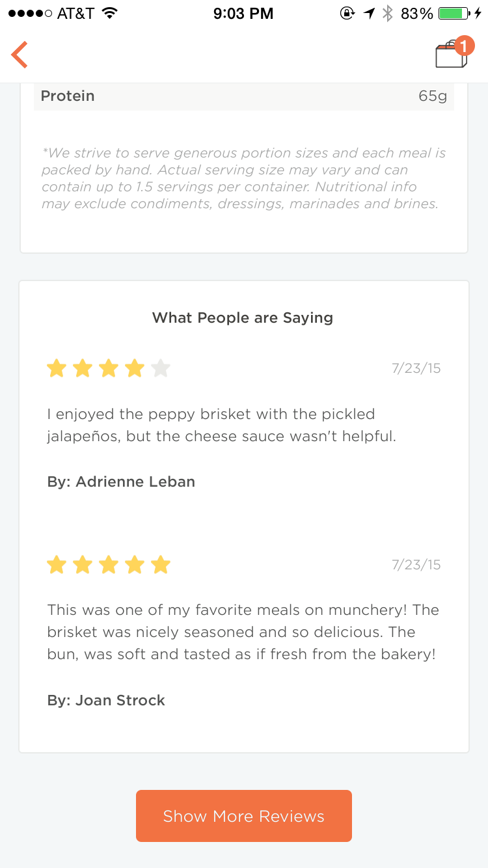Viewport: 488px width, 868px height.
Task: Tap the fifth star of Joan Strock's review
Action: [160, 565]
